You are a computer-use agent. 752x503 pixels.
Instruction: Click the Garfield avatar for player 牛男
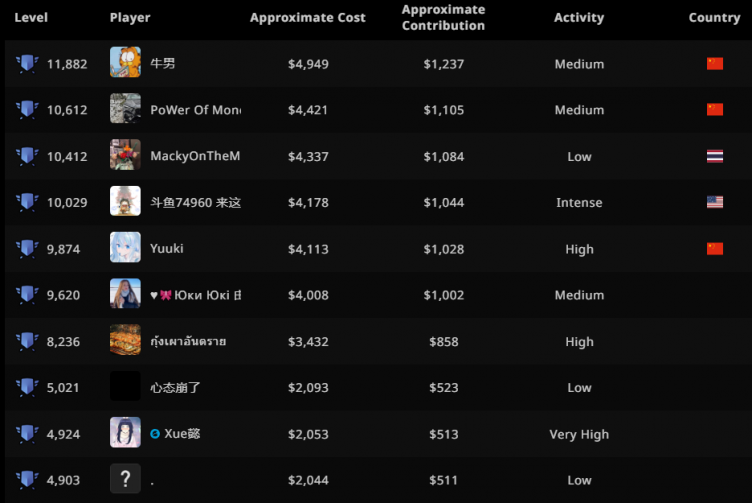pyautogui.click(x=125, y=63)
